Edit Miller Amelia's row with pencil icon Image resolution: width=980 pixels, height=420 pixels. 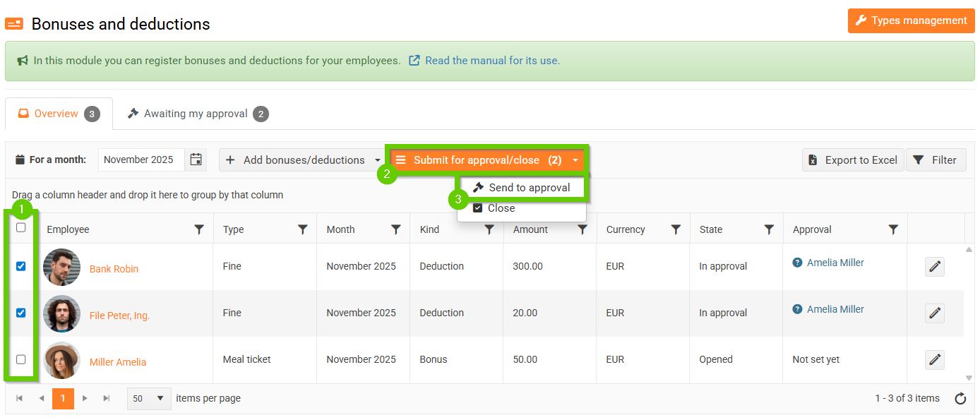pyautogui.click(x=935, y=360)
